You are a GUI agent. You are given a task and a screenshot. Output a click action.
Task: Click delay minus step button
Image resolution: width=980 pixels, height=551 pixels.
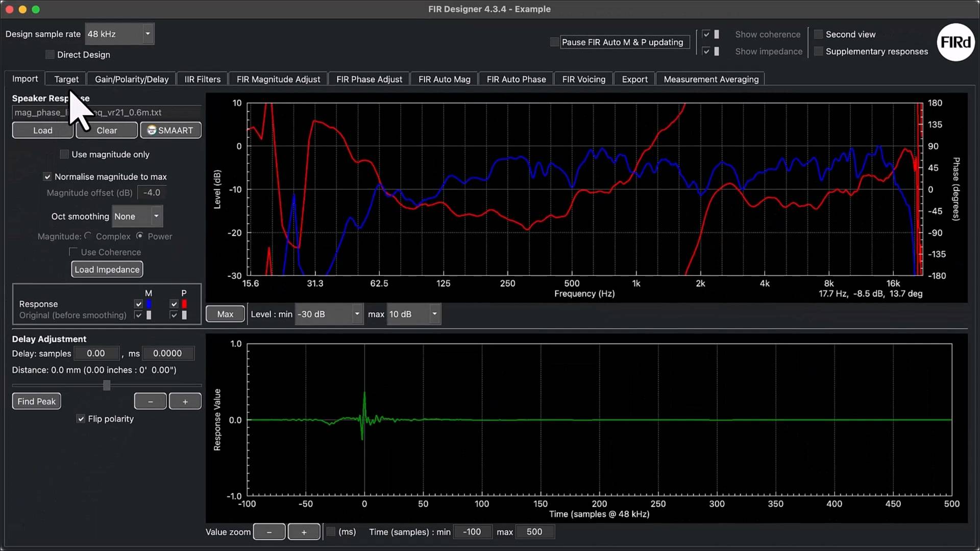150,402
